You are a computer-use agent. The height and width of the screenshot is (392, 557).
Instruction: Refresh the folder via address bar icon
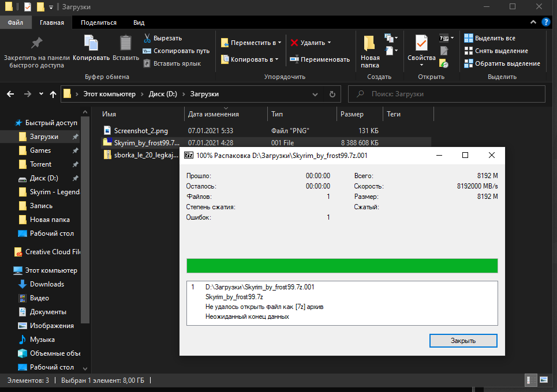click(332, 94)
